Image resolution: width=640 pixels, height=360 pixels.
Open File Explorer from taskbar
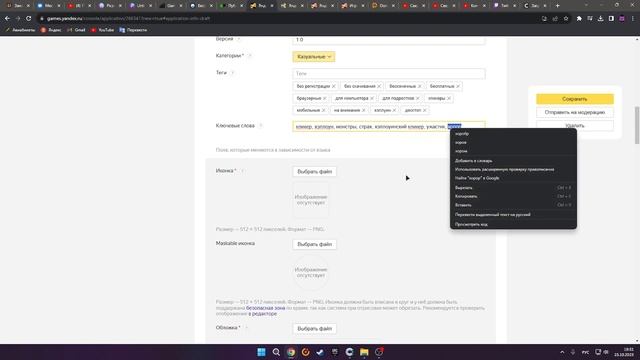pos(364,352)
